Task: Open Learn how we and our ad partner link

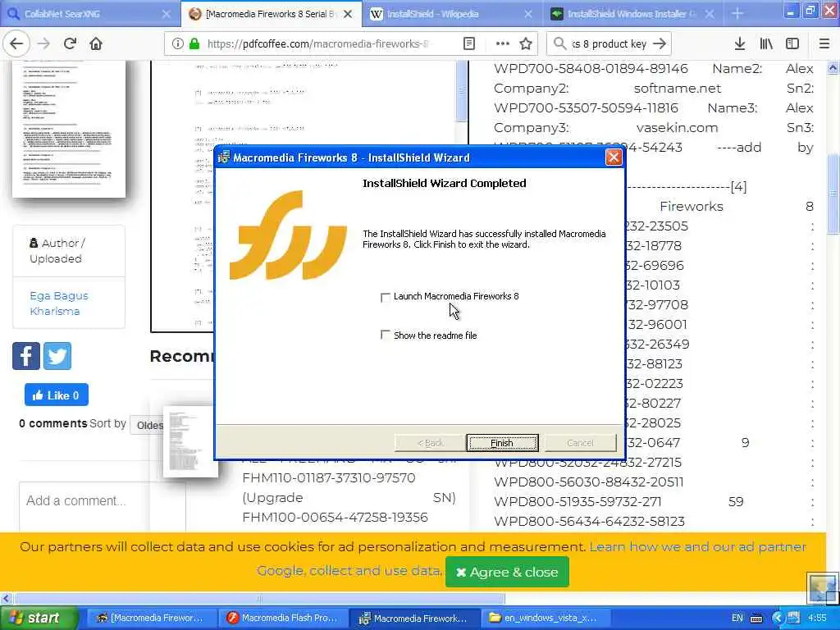Action: (x=698, y=546)
